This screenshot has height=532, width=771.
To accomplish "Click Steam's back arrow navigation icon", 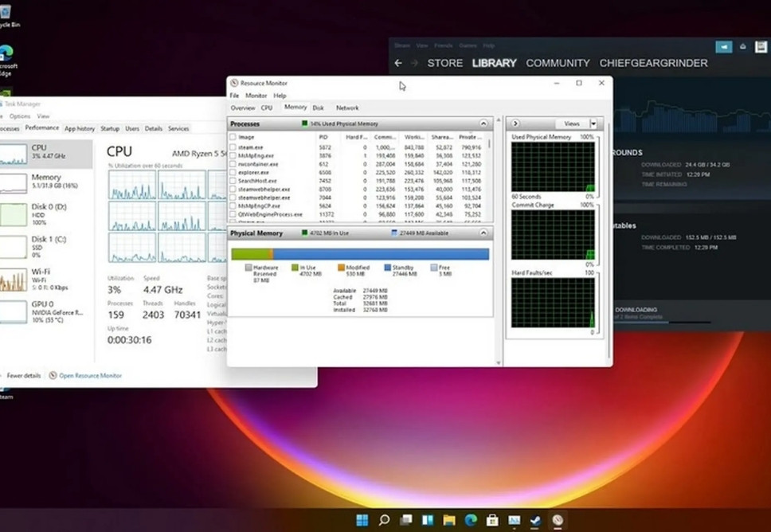I will [x=398, y=63].
